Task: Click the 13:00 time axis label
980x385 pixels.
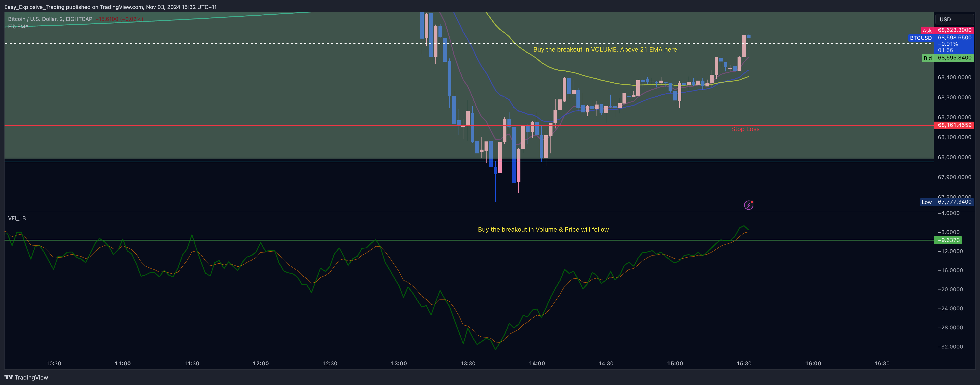Action: (x=399, y=363)
